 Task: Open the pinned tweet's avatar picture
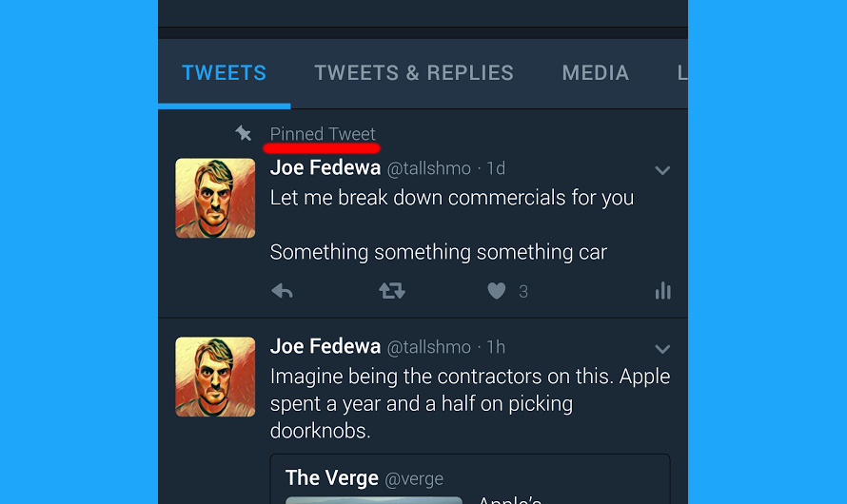coord(215,198)
